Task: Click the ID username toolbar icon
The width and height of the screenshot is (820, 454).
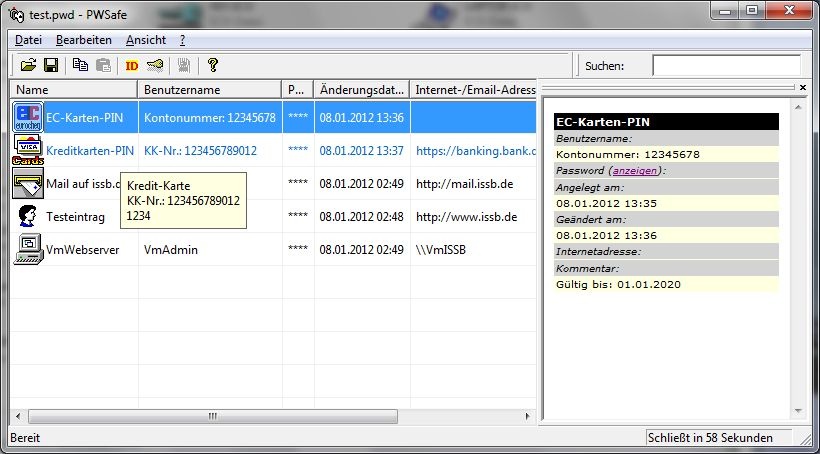Action: point(131,66)
